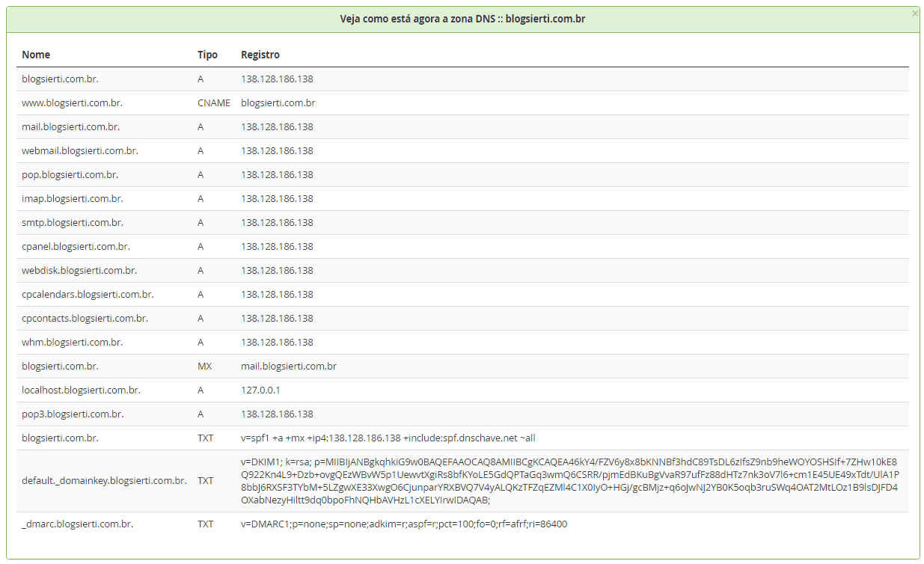Screen dimensions: 924x564
Task: Select the imap.blogsierti.com.br. row name
Action: [x=72, y=198]
